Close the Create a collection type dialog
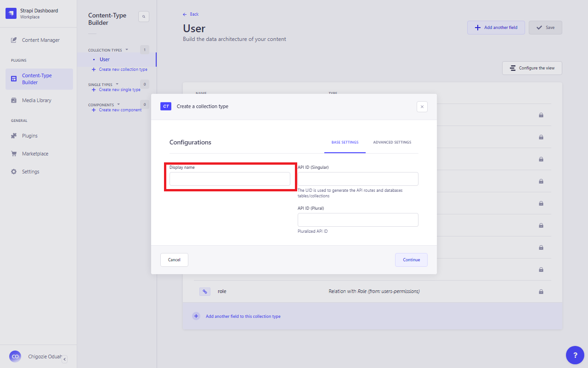The image size is (588, 368). 422,107
